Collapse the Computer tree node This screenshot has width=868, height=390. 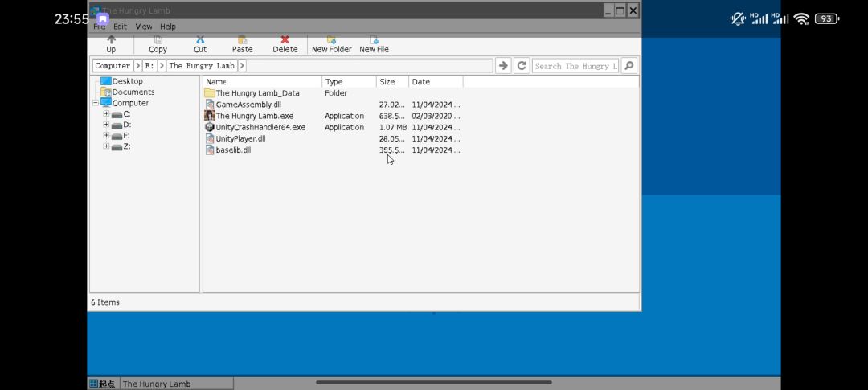pos(95,102)
